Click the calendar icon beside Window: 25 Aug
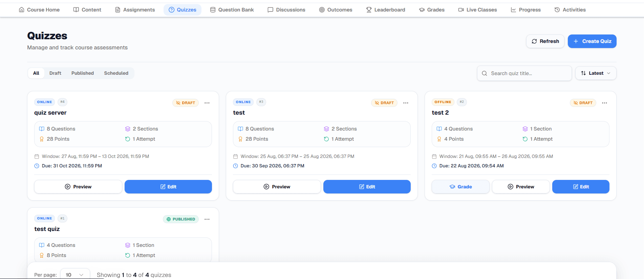The height and width of the screenshot is (279, 644). pyautogui.click(x=236, y=156)
